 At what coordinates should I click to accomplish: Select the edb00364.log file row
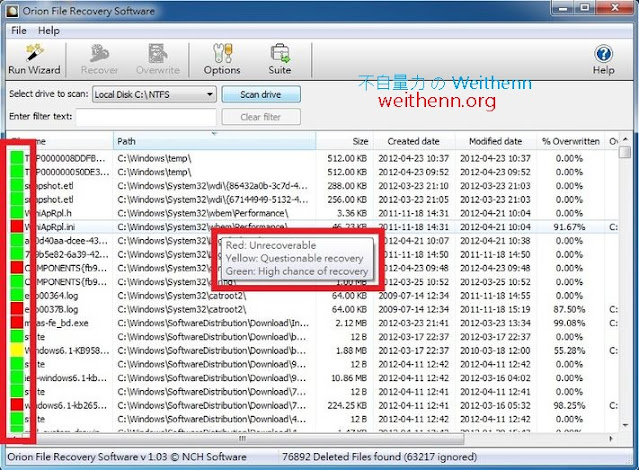(x=312, y=296)
